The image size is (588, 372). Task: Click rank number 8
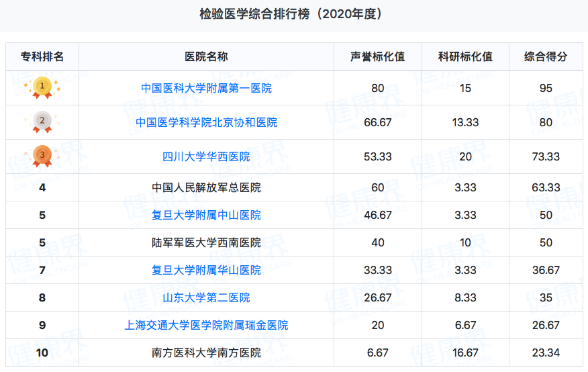pos(42,297)
